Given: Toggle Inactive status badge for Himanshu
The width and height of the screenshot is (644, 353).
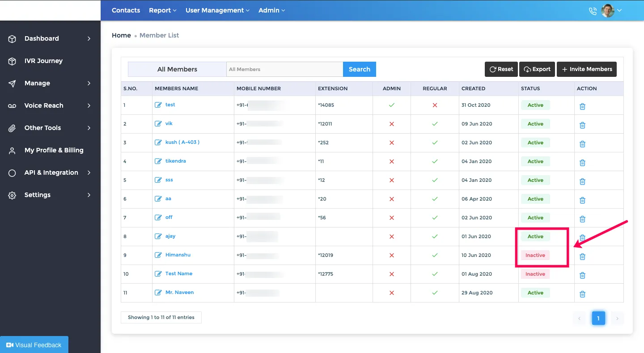Looking at the screenshot, I should pos(535,255).
